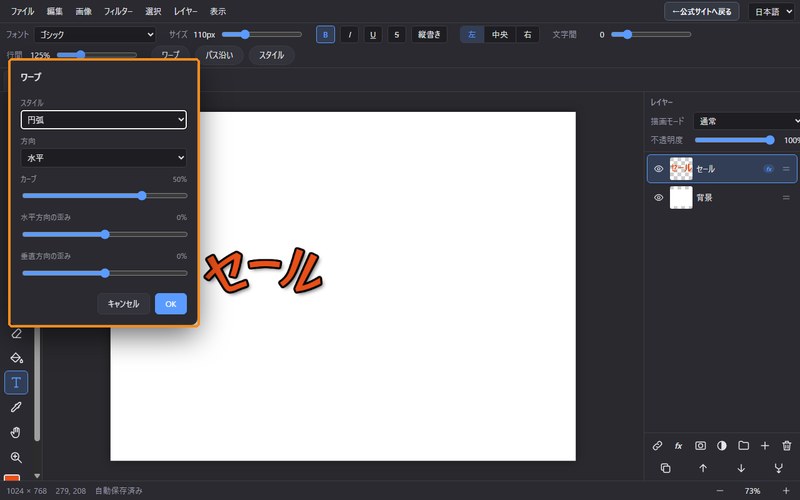Add a layer mask icon
800x500 pixels.
(700, 445)
